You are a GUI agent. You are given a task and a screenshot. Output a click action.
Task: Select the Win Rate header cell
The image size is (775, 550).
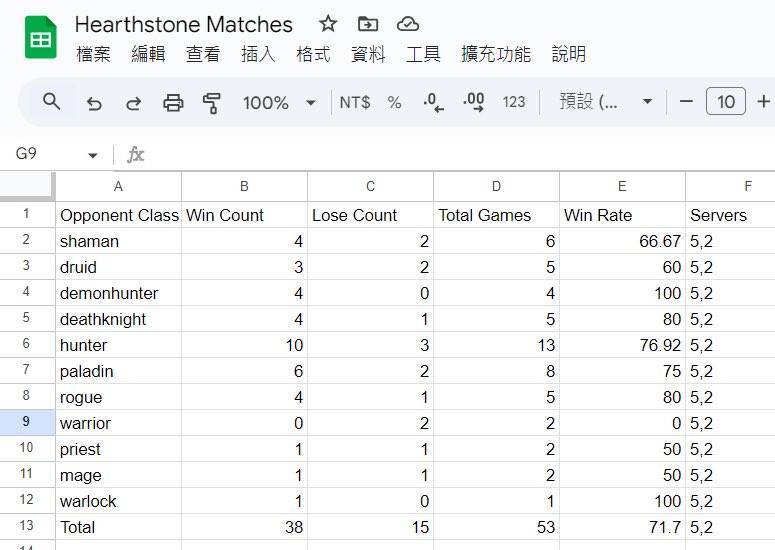click(x=622, y=215)
